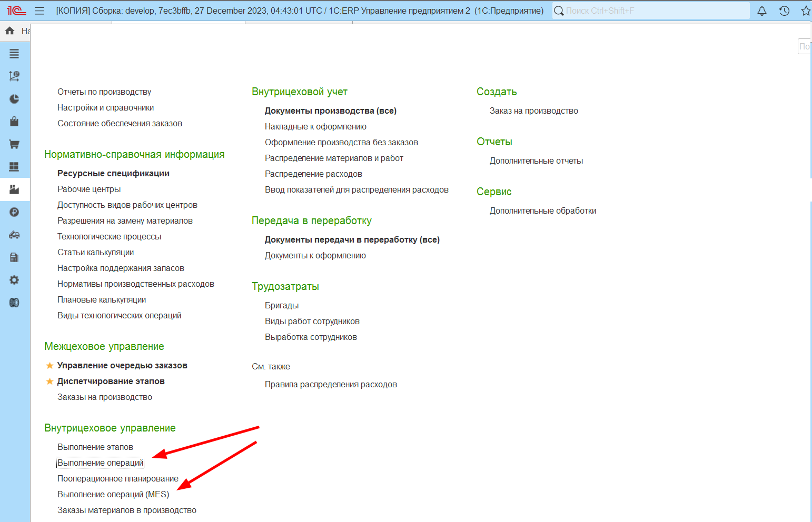
Task: Open the Purchases cart icon
Action: click(14, 144)
